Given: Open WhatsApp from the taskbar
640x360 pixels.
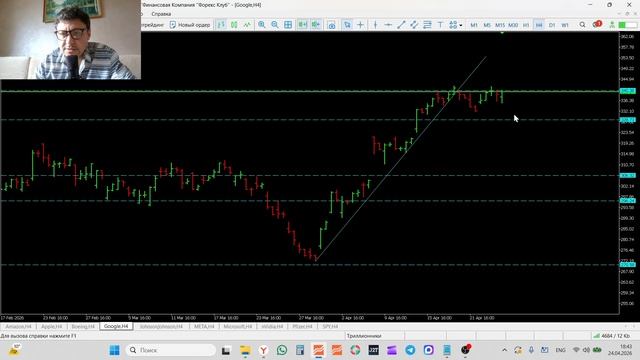Looking at the screenshot, I should [x=282, y=350].
